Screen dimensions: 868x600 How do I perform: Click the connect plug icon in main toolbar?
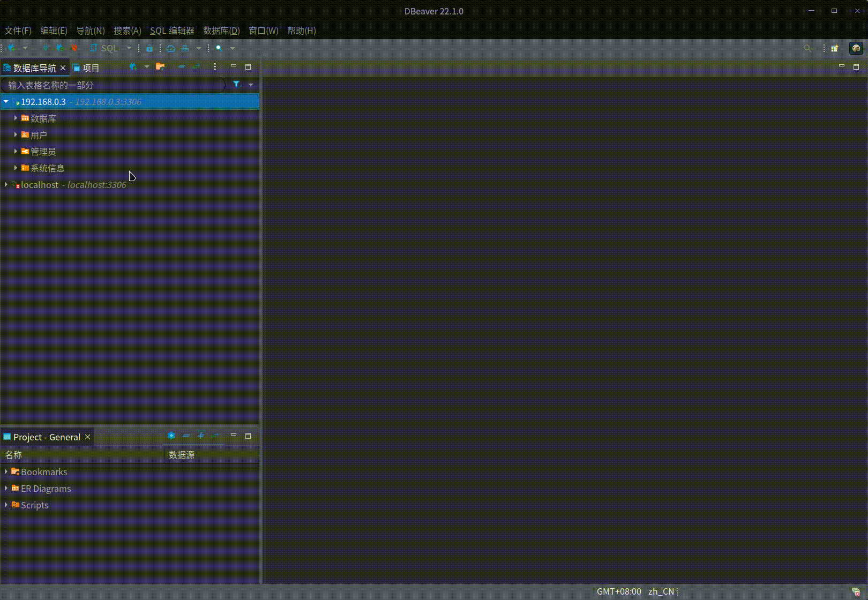click(x=46, y=48)
